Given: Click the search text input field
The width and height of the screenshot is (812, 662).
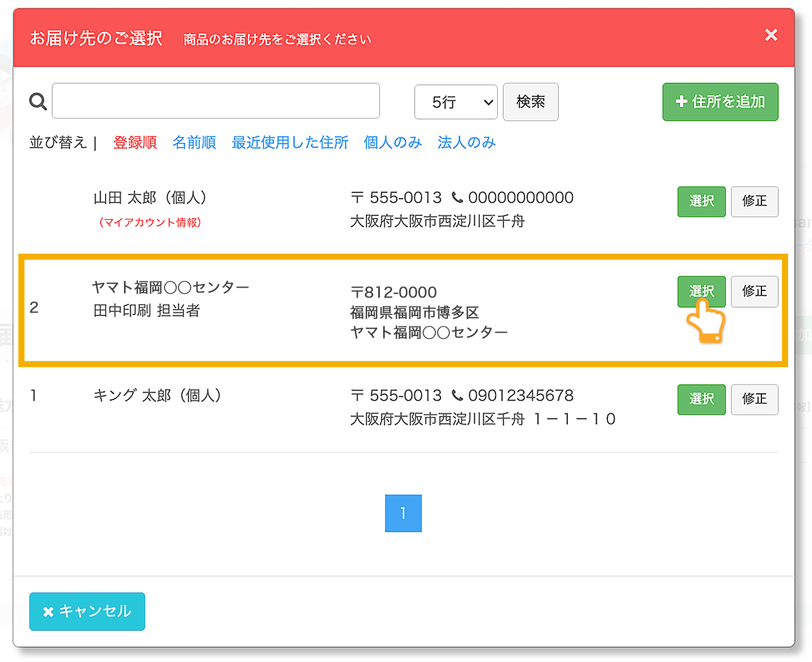Looking at the screenshot, I should click(216, 101).
